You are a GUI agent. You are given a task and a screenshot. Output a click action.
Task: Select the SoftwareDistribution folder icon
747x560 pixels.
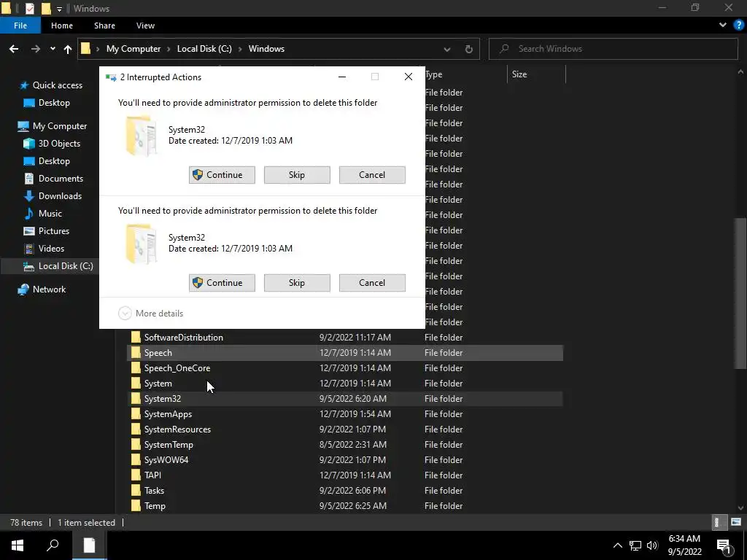click(136, 338)
